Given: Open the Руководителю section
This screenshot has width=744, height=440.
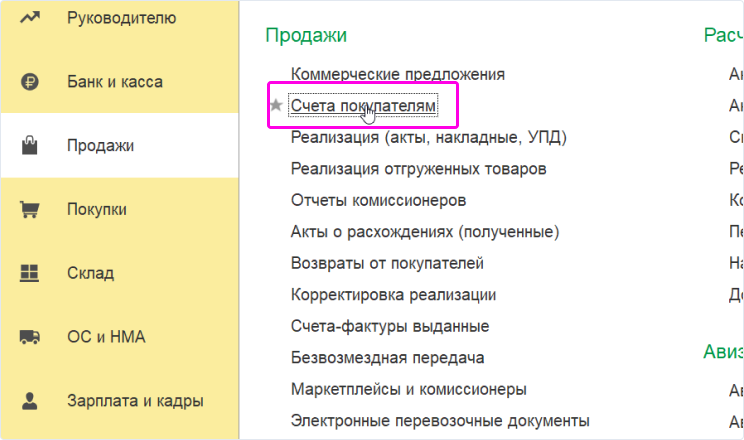Looking at the screenshot, I should click(x=120, y=18).
